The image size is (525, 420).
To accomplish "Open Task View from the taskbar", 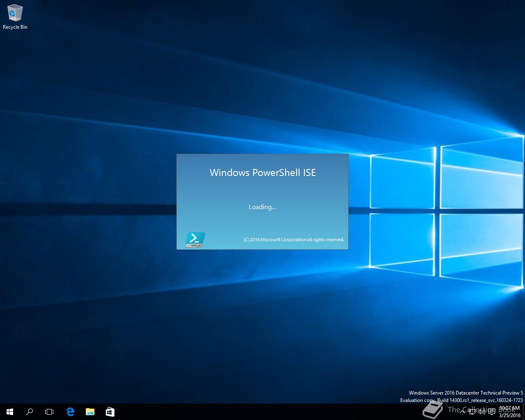I will [x=49, y=412].
